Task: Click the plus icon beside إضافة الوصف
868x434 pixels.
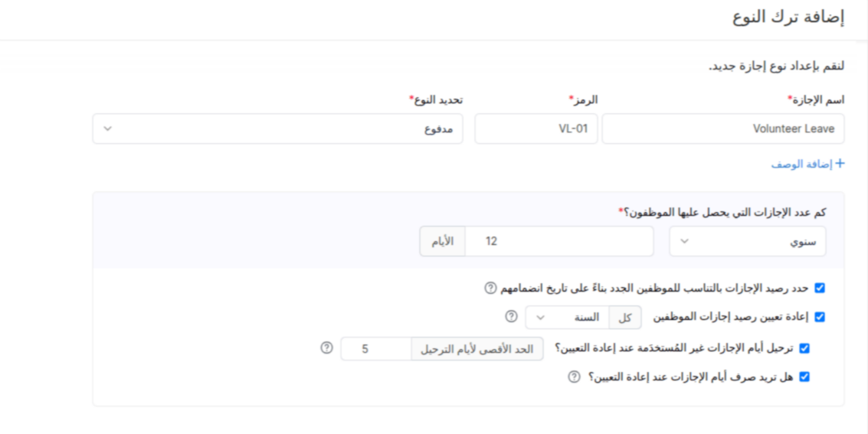Action: [839, 164]
